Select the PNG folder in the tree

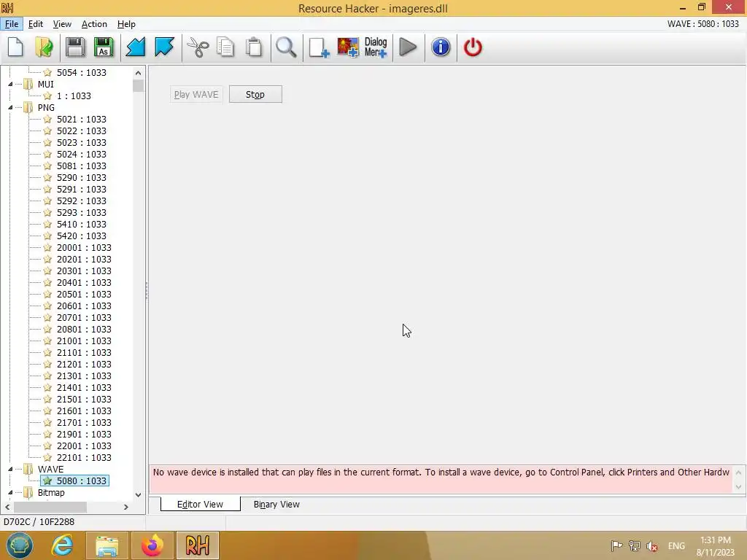tap(46, 108)
